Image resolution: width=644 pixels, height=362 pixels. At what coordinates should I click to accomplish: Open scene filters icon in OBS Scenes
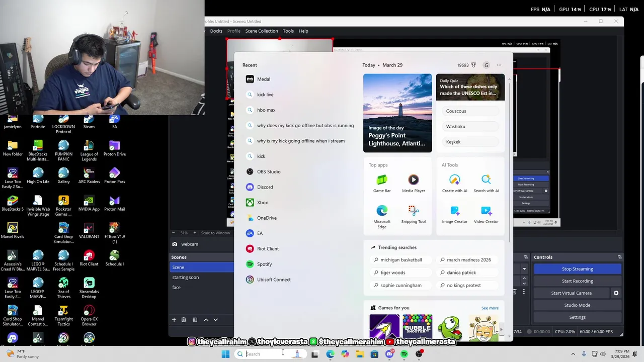195,320
